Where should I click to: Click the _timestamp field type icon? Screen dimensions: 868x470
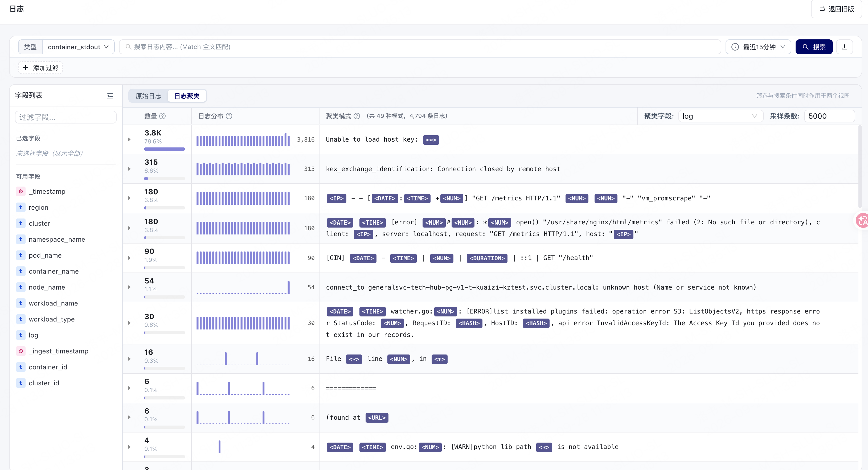coord(21,191)
